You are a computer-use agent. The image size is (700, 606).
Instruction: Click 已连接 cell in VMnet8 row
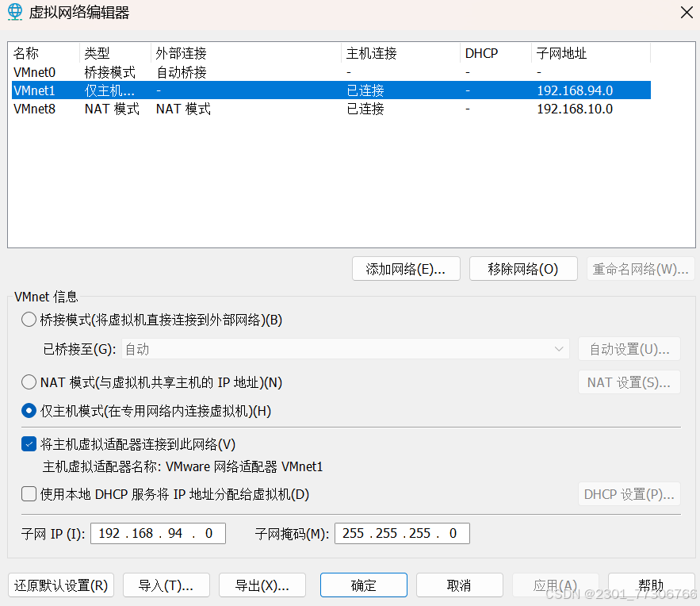(365, 109)
